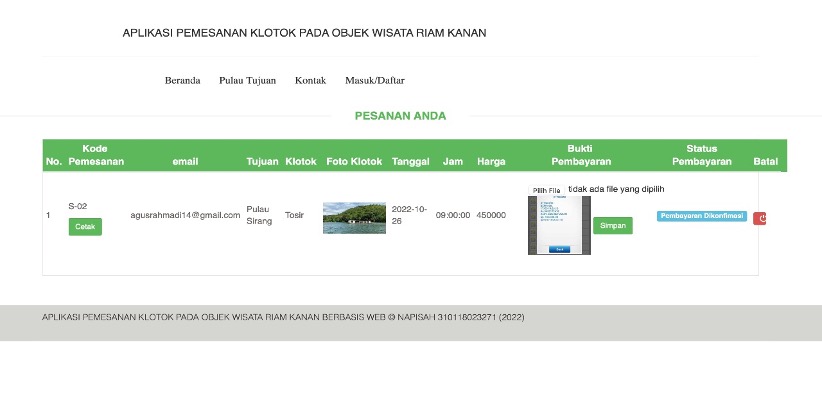This screenshot has width=822, height=394.
Task: Save payment proof with Simpan button
Action: [x=613, y=225]
